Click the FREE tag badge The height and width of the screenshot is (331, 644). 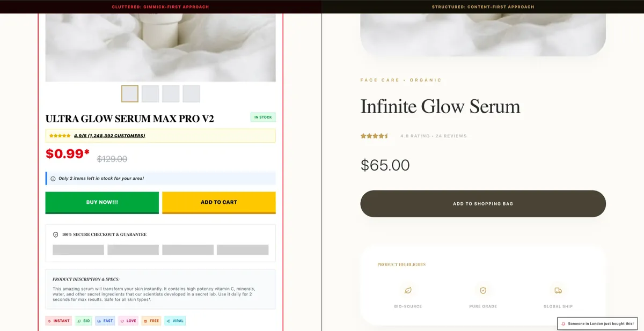[x=151, y=321]
